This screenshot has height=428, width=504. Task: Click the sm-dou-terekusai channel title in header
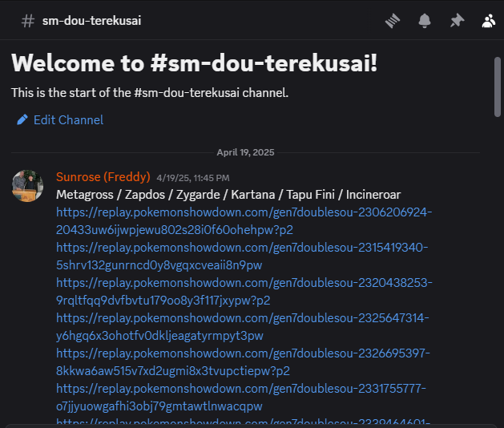(x=91, y=21)
